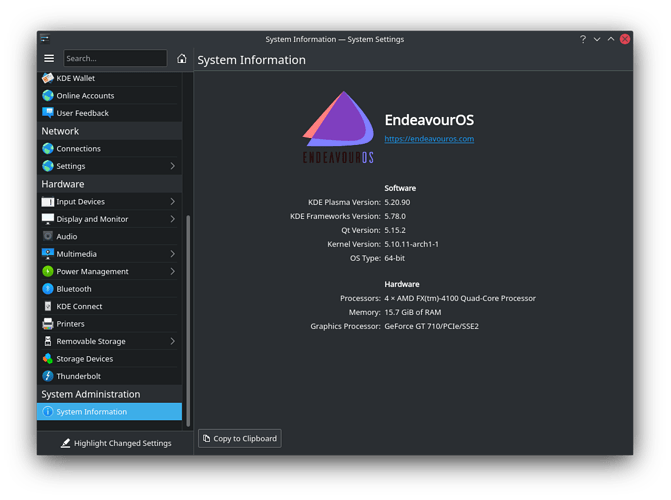Select the Bluetooth entry
The image size is (671, 500).
click(110, 289)
